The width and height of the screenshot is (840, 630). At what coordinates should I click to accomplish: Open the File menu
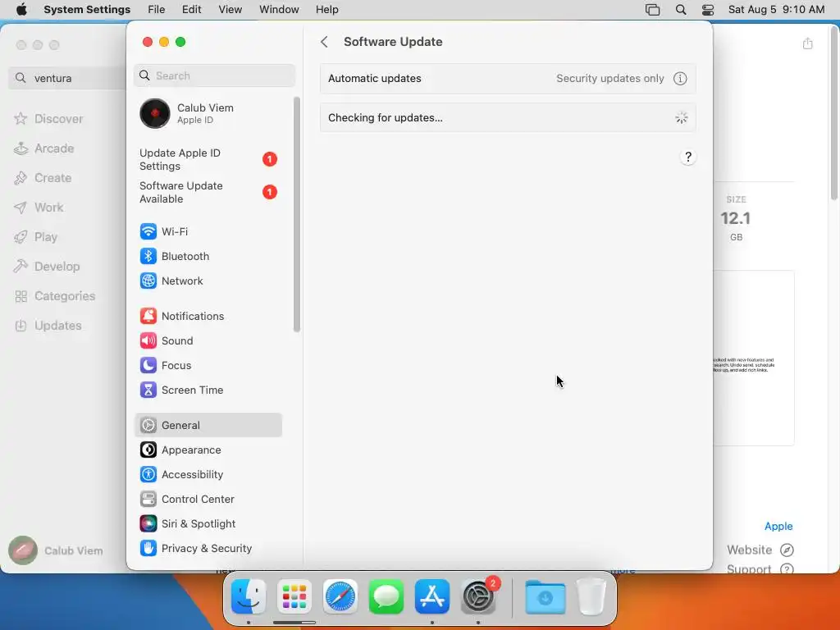click(x=157, y=10)
